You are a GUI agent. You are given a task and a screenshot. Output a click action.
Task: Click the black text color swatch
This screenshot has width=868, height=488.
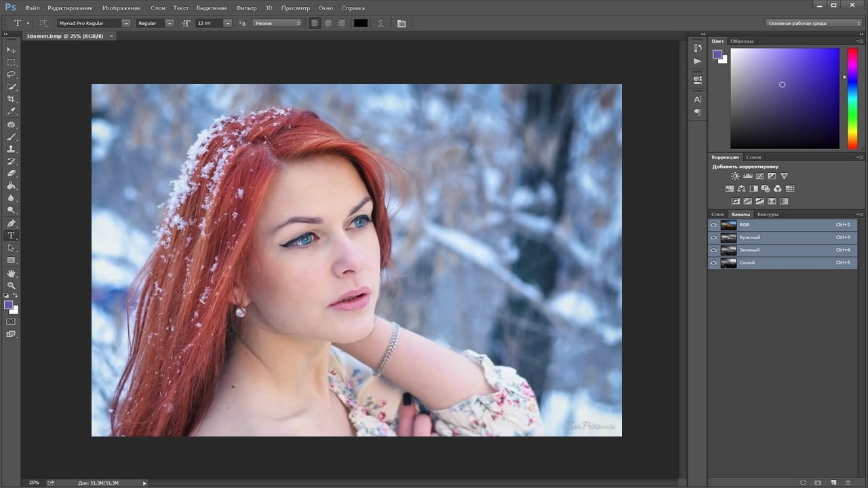(x=361, y=23)
